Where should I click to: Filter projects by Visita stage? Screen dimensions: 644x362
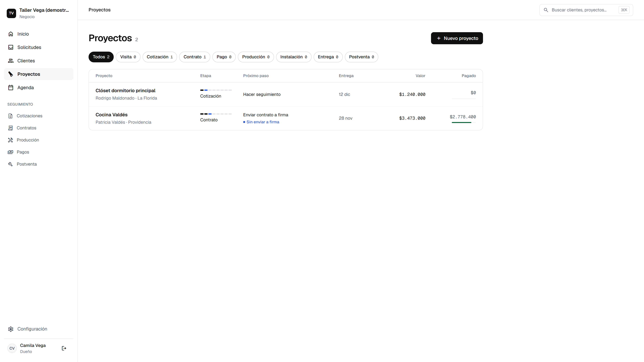click(128, 57)
